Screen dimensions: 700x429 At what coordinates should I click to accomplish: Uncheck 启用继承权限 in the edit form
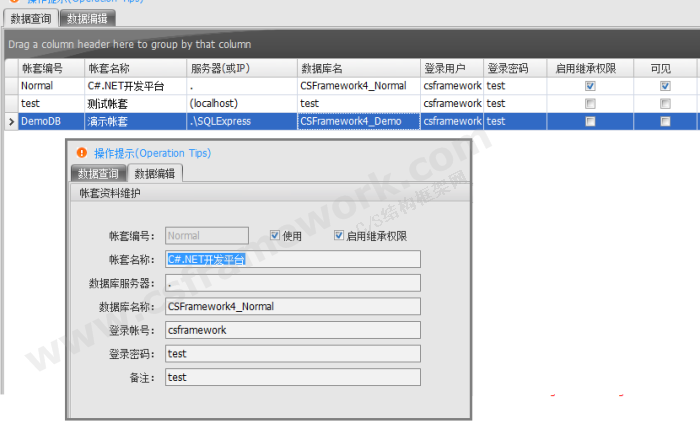[x=339, y=236]
